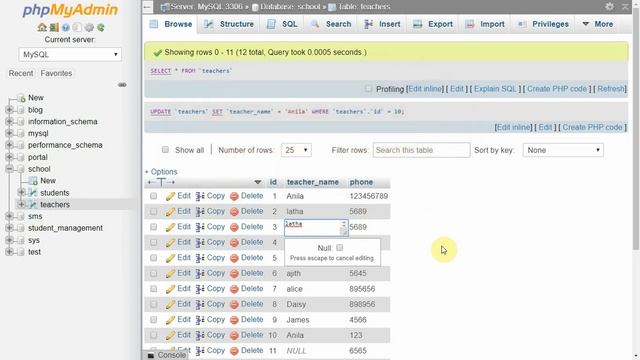Select row checkbox for id 9 James
This screenshot has width=640, height=360.
tap(153, 320)
